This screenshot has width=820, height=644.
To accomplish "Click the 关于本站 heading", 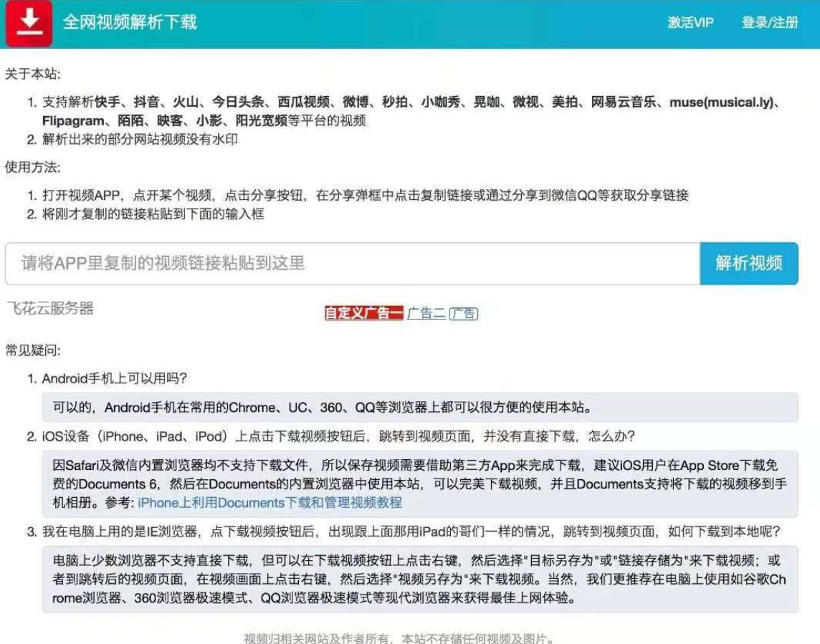I will (x=32, y=74).
